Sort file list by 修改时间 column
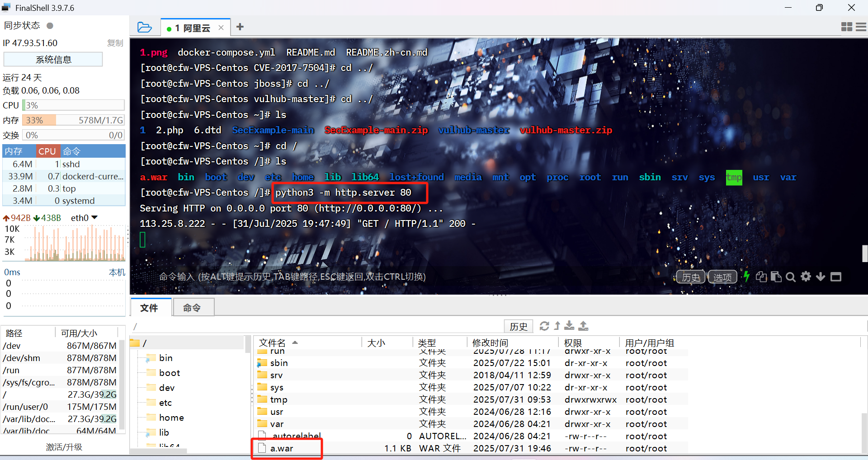868x460 pixels. (x=513, y=343)
